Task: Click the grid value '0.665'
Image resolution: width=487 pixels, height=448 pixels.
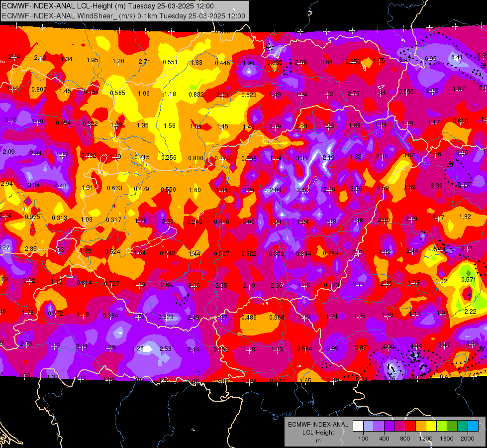Action: pyautogui.click(x=406, y=92)
